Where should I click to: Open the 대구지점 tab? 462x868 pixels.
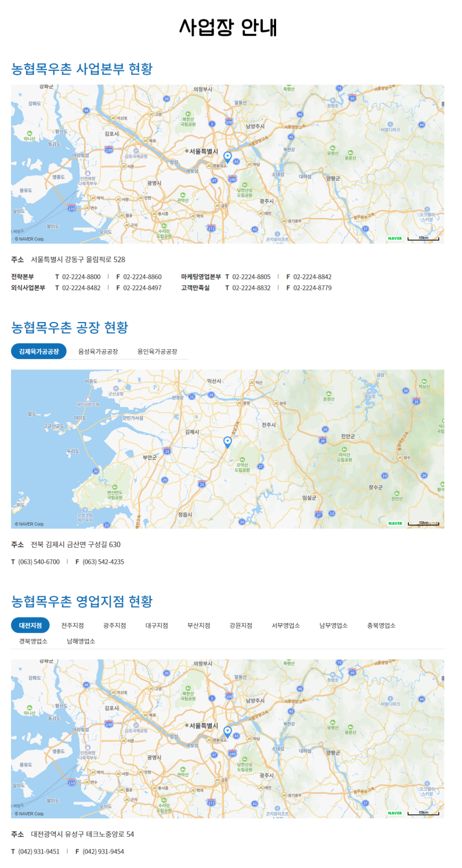point(157,625)
